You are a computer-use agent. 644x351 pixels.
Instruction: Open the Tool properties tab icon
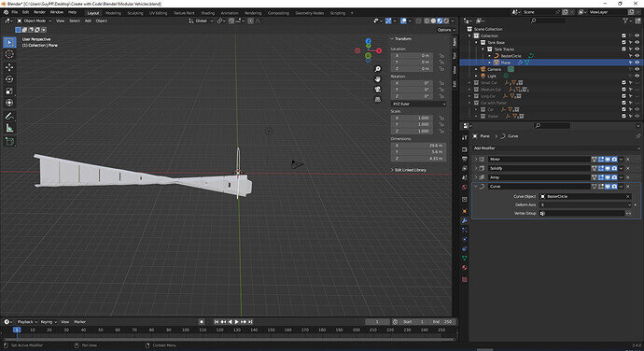pyautogui.click(x=464, y=138)
